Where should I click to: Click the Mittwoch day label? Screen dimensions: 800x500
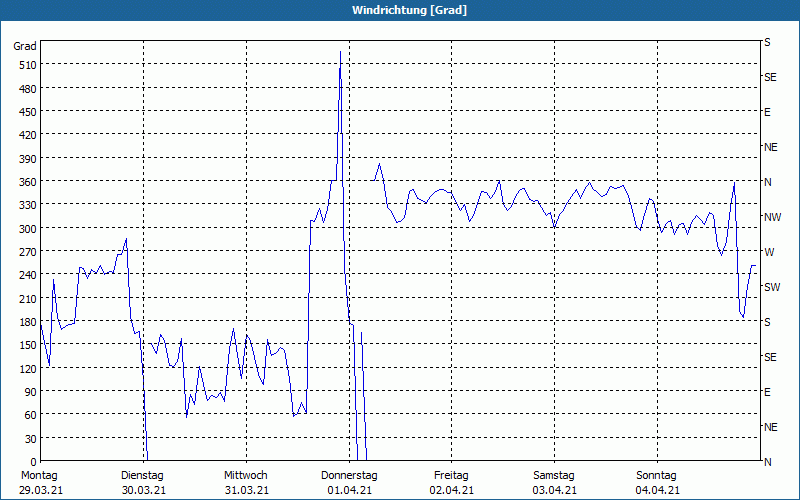(245, 476)
